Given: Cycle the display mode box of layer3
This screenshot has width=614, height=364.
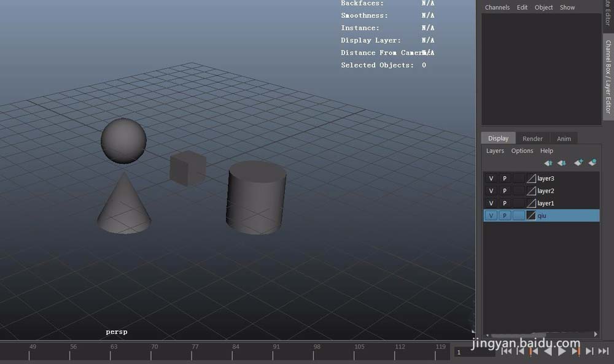Looking at the screenshot, I should coord(519,179).
